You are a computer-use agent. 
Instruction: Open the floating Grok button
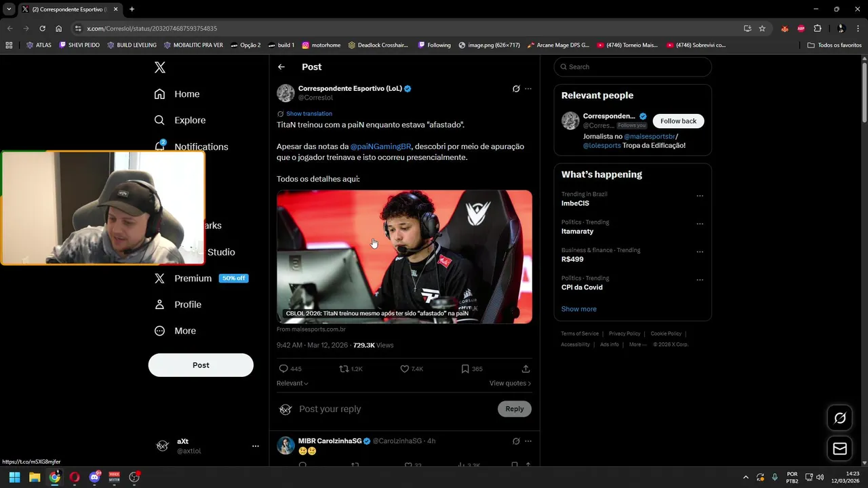[x=840, y=418]
